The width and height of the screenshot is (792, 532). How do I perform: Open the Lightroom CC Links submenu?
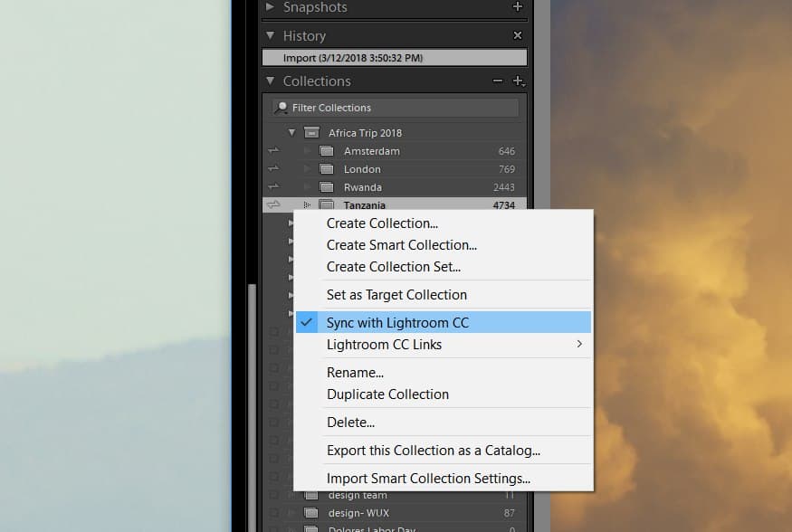(443, 344)
